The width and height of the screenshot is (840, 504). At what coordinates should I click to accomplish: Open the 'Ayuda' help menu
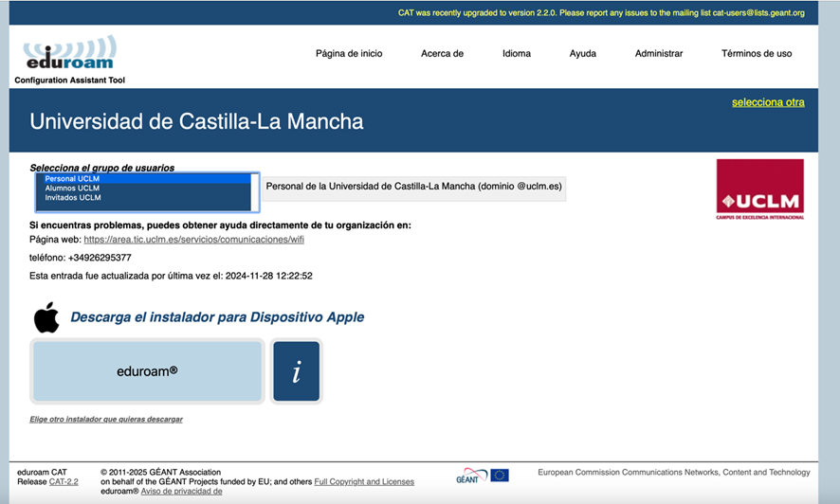coord(582,54)
